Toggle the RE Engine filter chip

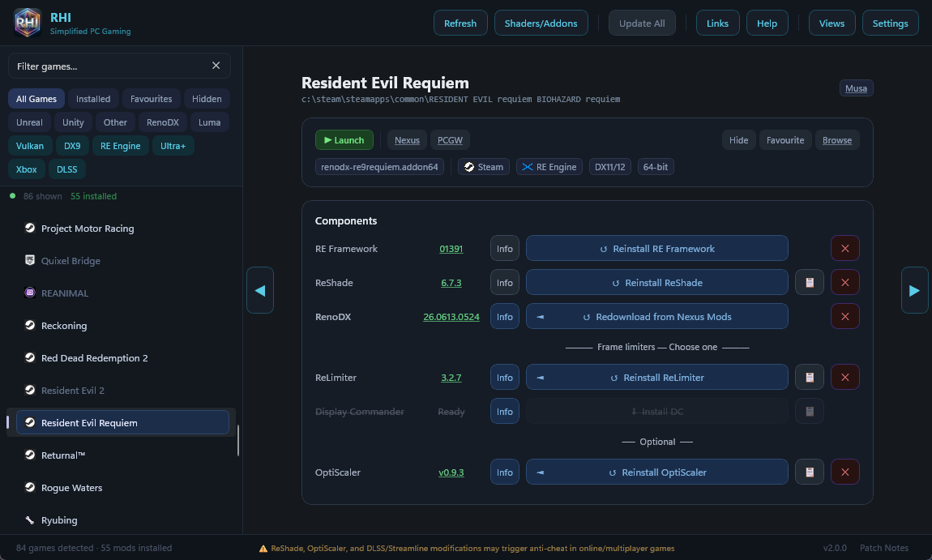[121, 146]
